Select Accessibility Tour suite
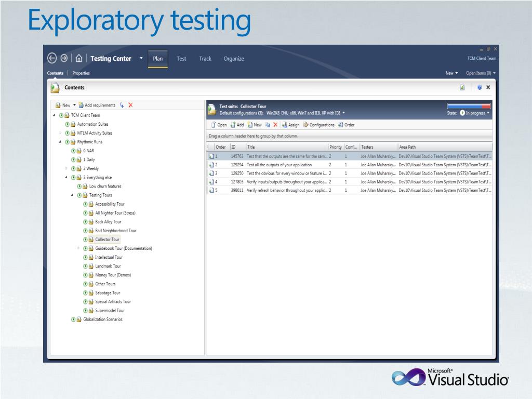The width and height of the screenshot is (532, 399). click(110, 204)
